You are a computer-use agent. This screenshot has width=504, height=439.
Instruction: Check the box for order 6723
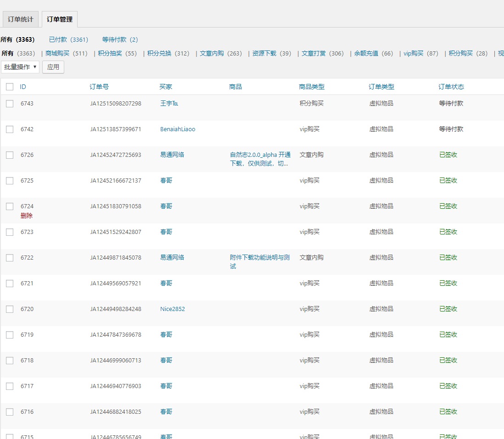(x=10, y=232)
